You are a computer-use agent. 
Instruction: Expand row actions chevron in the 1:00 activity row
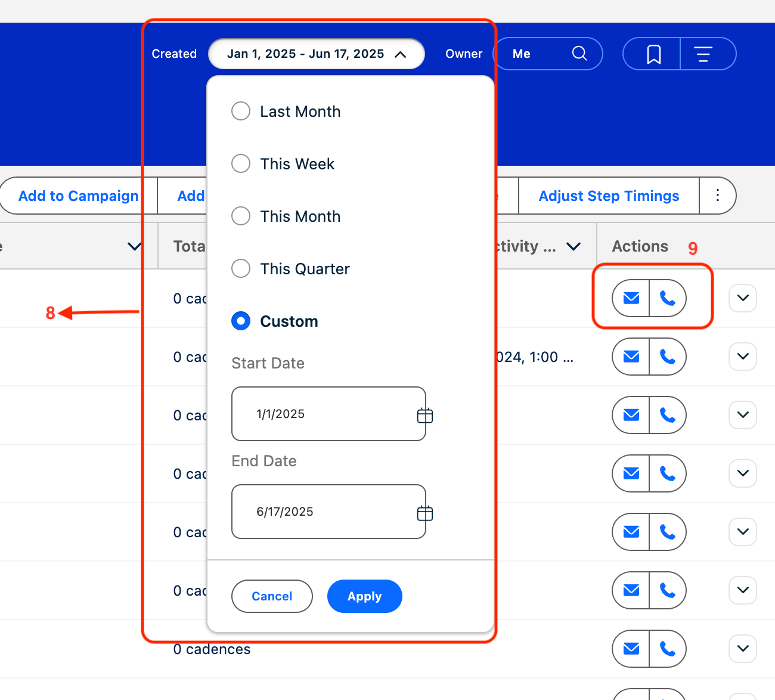coord(743,357)
